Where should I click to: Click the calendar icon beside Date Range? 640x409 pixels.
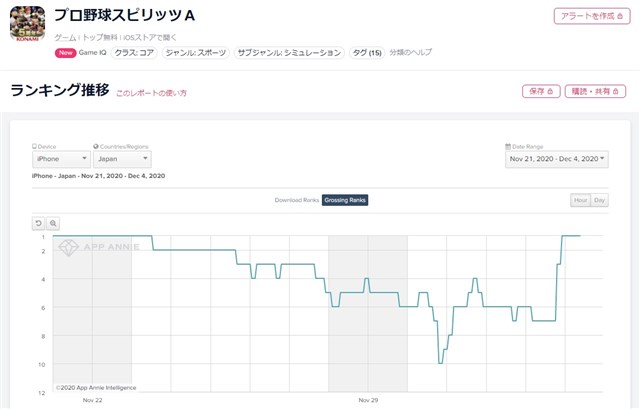508,147
